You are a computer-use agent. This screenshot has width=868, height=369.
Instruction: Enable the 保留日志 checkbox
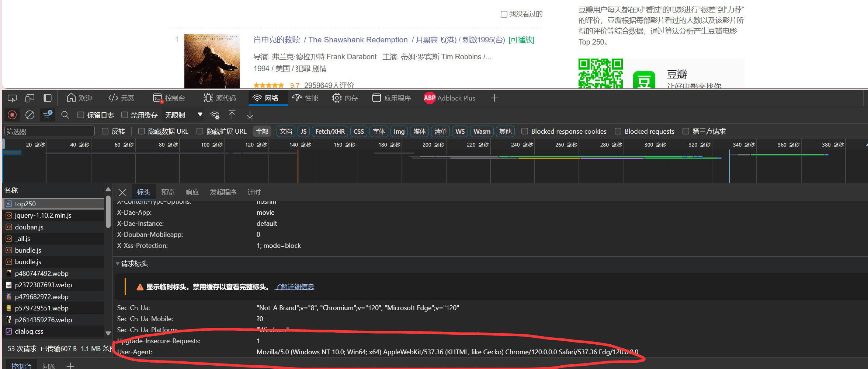coord(81,115)
